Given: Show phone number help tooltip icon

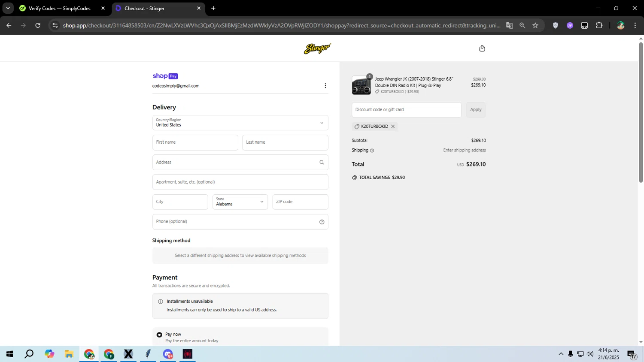Looking at the screenshot, I should point(322,222).
